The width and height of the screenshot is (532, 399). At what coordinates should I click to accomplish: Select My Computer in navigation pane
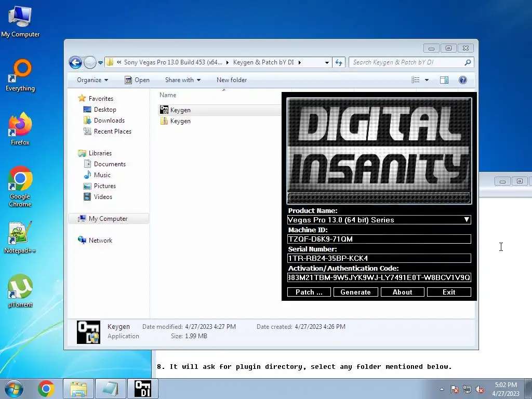click(109, 219)
